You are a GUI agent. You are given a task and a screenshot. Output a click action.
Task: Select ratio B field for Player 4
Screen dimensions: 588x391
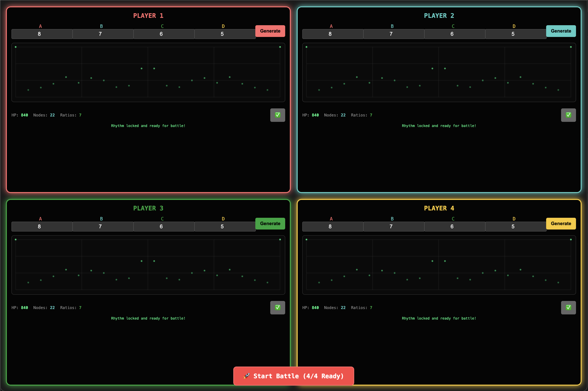(x=393, y=226)
